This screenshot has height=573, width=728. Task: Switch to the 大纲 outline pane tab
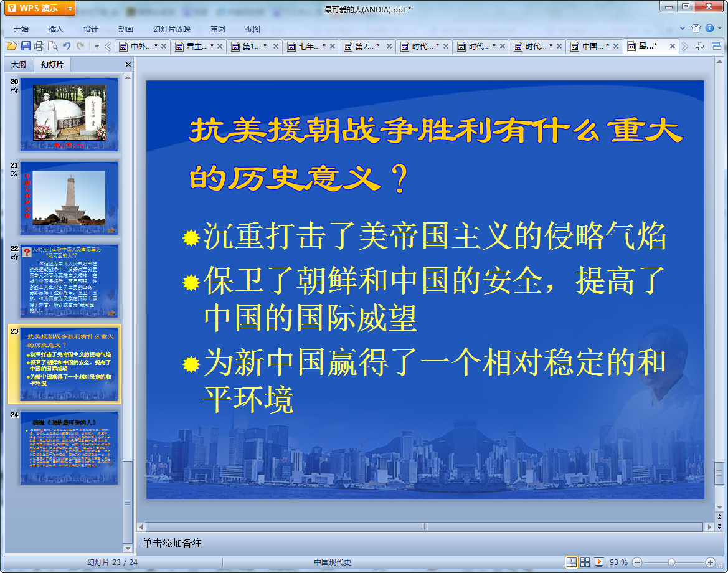pyautogui.click(x=19, y=65)
